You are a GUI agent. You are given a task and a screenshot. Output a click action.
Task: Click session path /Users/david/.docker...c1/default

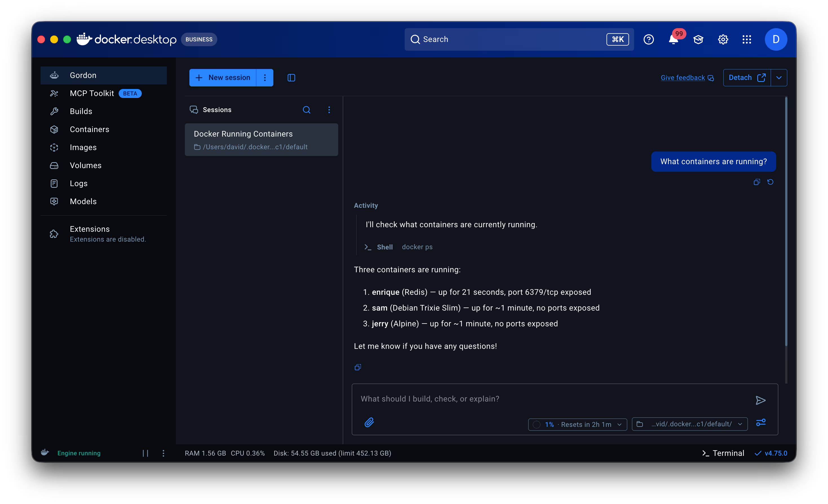tap(255, 147)
